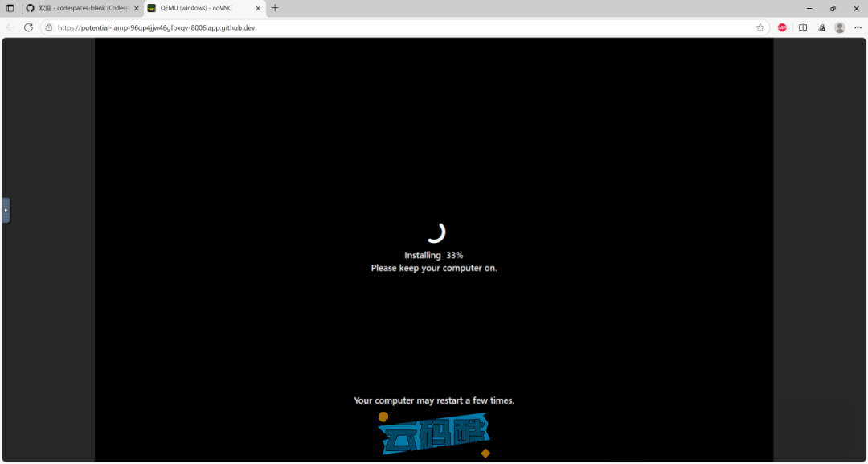Toggle split screen view
868x464 pixels.
803,27
